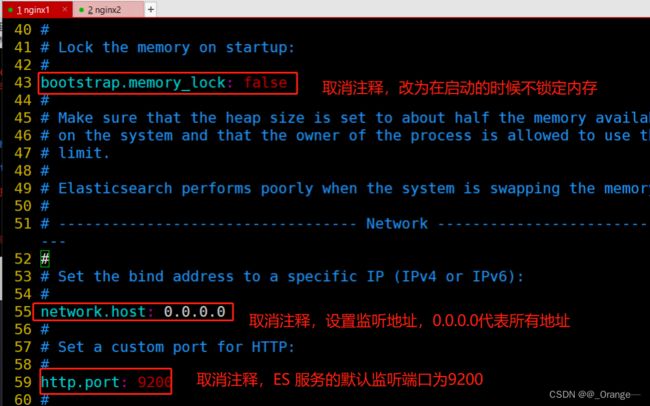Open a new session with plus button
The height and width of the screenshot is (406, 650).
tap(151, 9)
